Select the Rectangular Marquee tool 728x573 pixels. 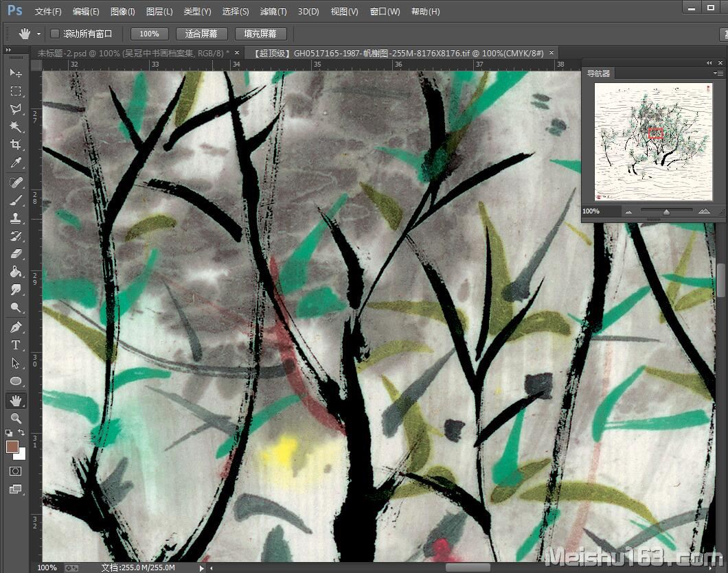click(16, 91)
